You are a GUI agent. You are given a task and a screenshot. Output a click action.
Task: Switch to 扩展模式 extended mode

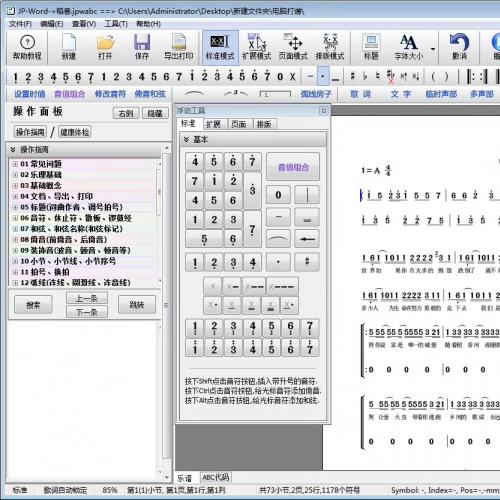[x=256, y=48]
